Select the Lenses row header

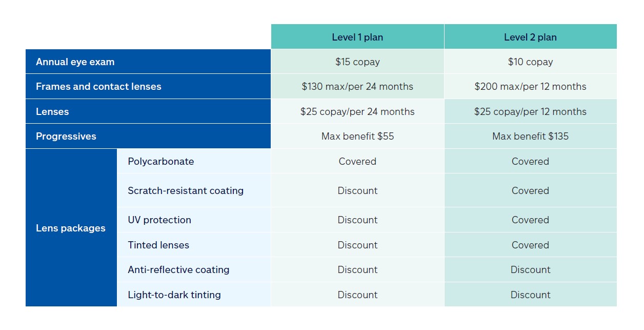[x=148, y=111]
